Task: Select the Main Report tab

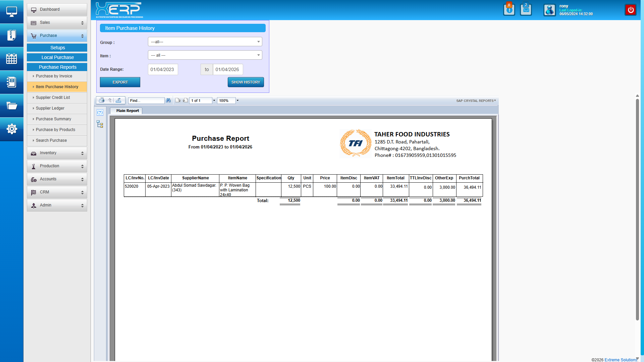Action: pyautogui.click(x=127, y=111)
